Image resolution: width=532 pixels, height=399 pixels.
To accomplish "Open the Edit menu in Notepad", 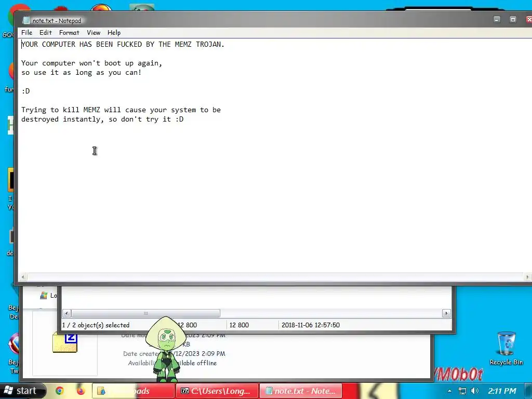I will [46, 33].
